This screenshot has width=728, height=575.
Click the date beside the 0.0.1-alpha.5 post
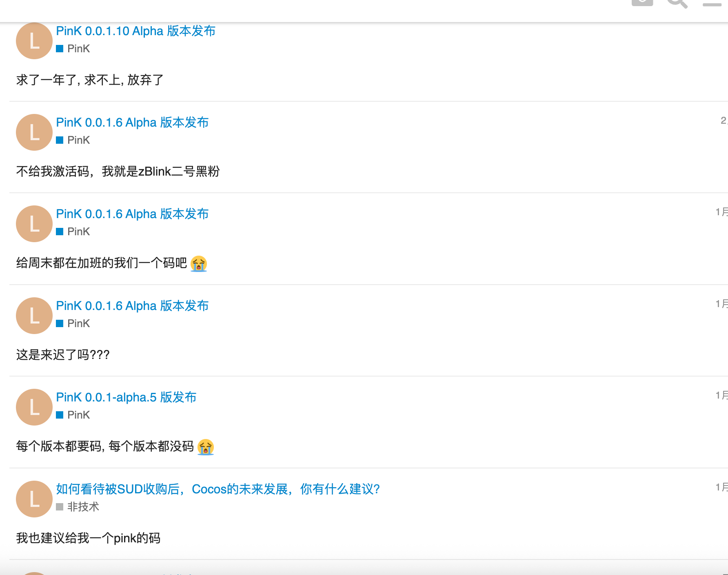tap(721, 395)
